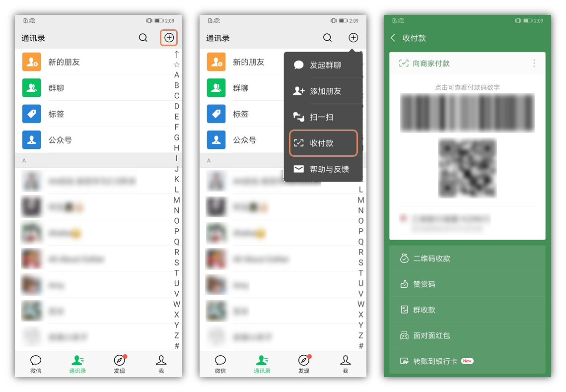Jump to star favorites in left index bar
The height and width of the screenshot is (392, 566).
coord(177,65)
